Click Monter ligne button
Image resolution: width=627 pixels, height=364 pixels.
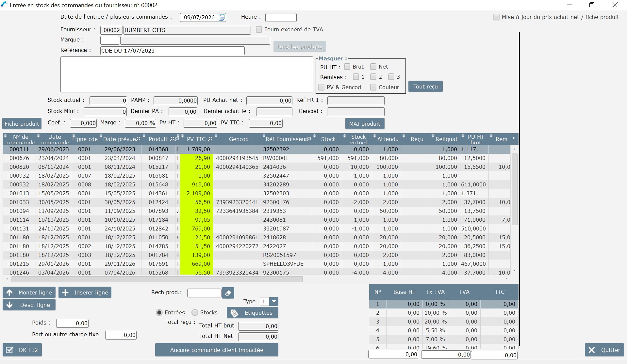29,293
